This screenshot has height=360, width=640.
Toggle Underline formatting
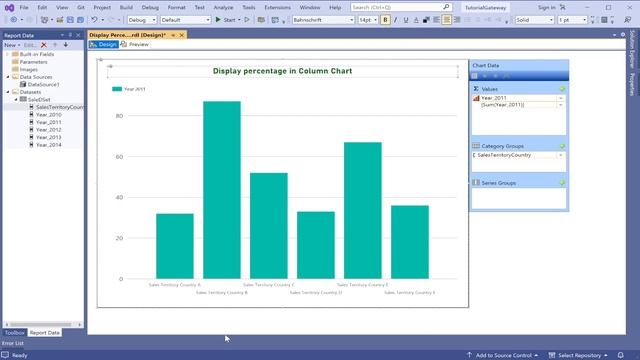pyautogui.click(x=406, y=20)
